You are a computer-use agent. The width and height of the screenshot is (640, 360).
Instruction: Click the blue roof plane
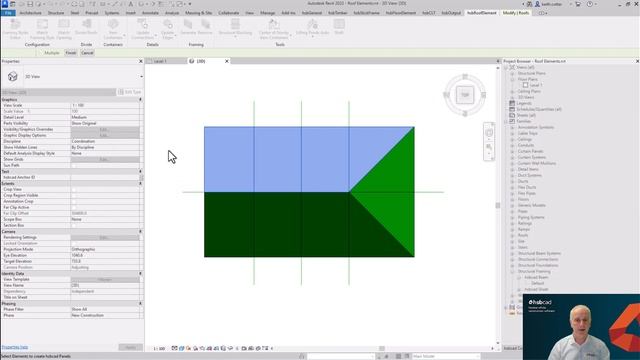click(x=278, y=159)
